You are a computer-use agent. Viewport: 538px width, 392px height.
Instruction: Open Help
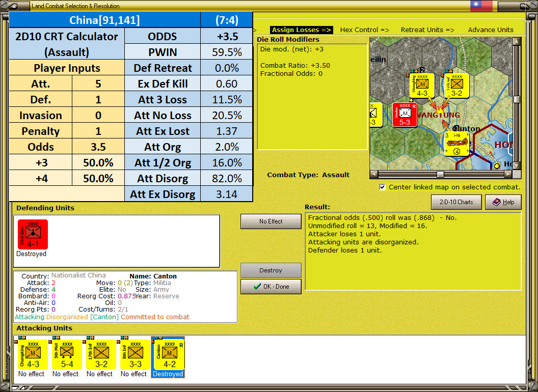503,202
